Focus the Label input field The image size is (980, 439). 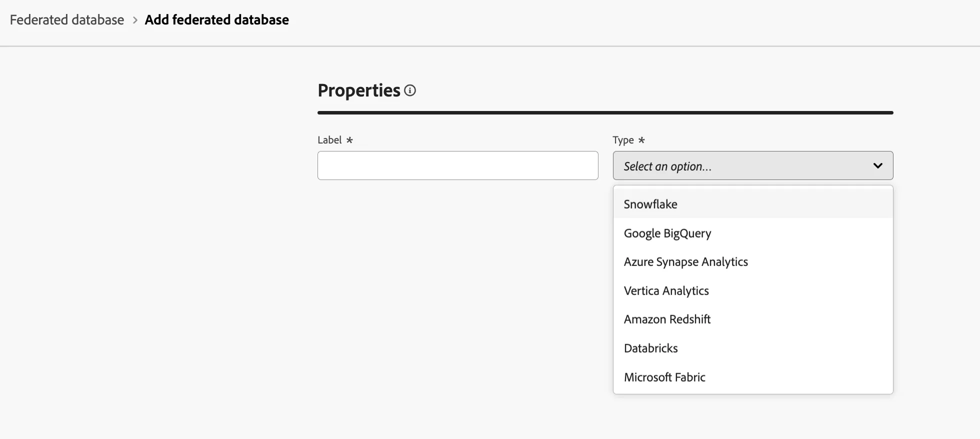tap(458, 165)
